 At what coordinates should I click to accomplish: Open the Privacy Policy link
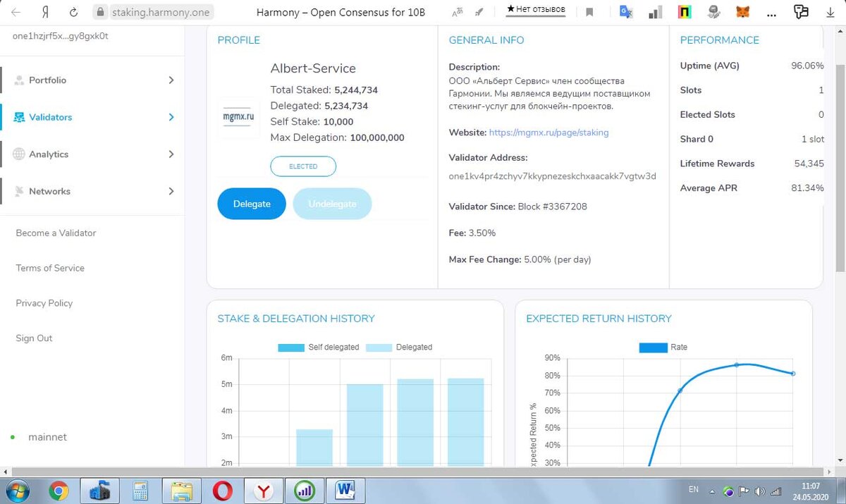(x=44, y=303)
